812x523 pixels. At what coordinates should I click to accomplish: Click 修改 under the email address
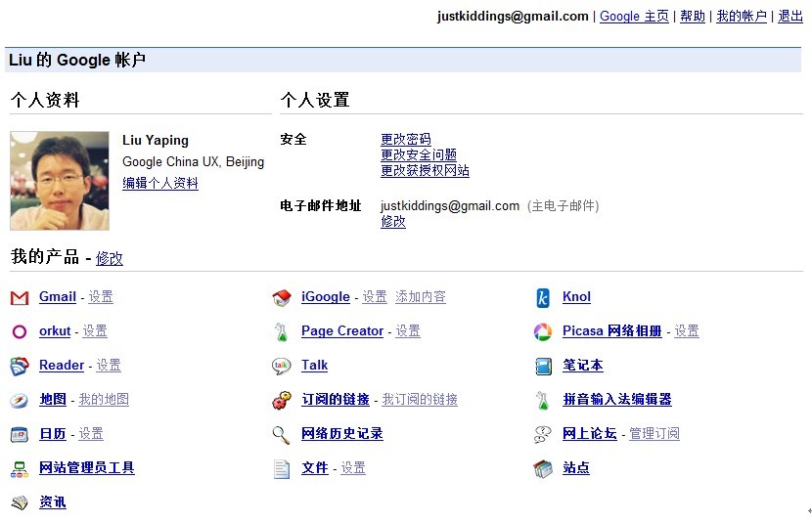[393, 221]
